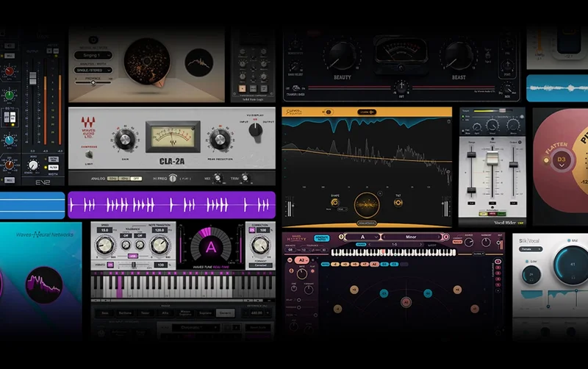Toggle the Filter button on the channel strip
588x369 pixels.
(54, 168)
